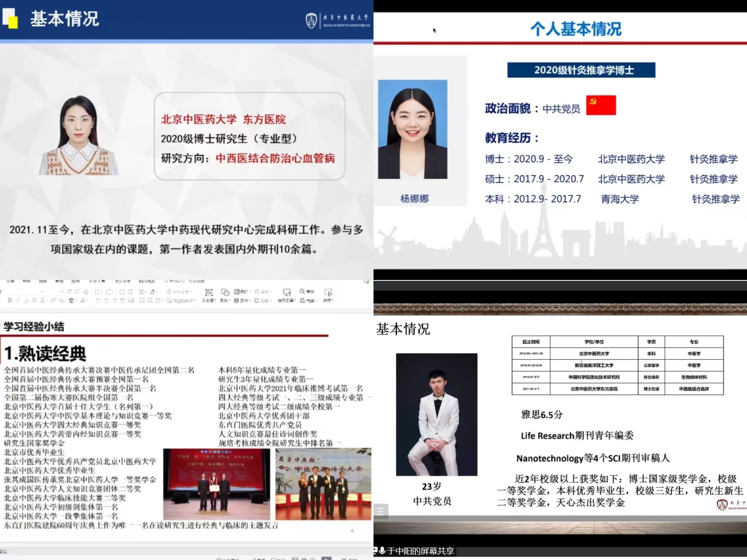
Task: Expand the font name dropdown
Action: tap(42, 291)
